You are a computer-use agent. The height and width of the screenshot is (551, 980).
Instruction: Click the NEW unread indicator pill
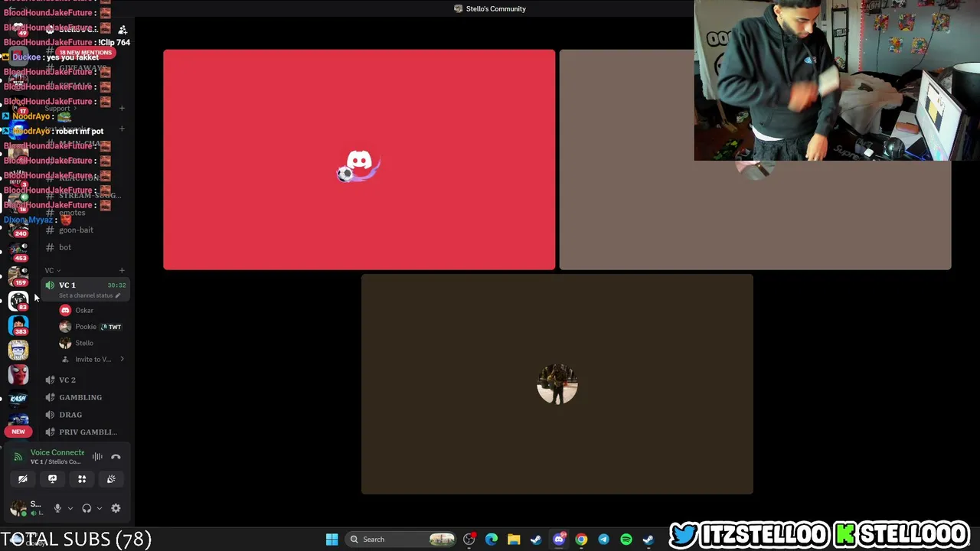coord(18,432)
